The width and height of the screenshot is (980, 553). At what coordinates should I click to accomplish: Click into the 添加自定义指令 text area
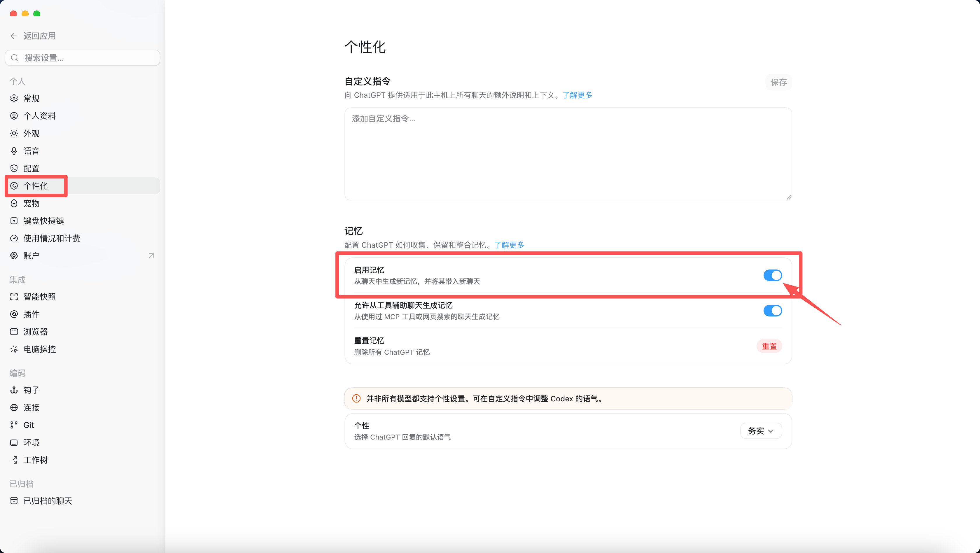click(568, 154)
